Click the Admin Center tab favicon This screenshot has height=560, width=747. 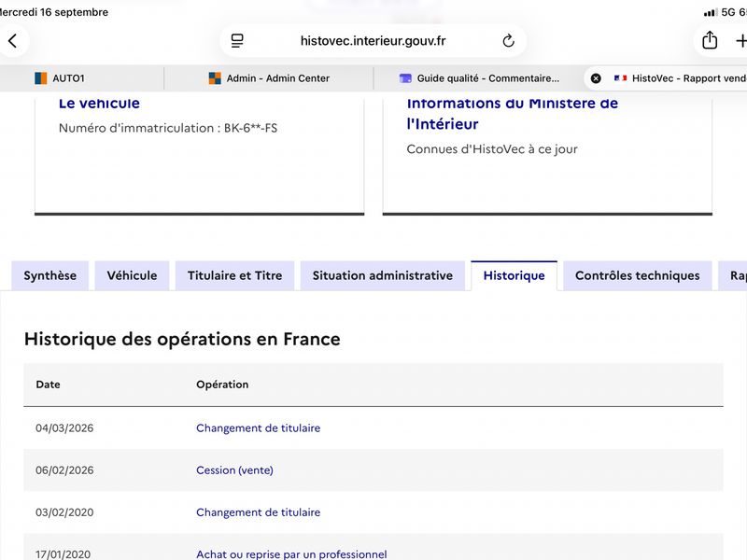[x=215, y=78]
